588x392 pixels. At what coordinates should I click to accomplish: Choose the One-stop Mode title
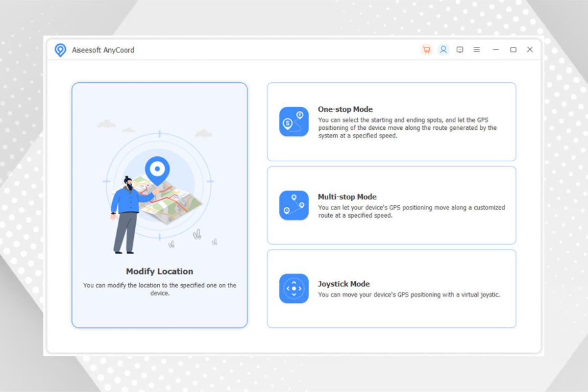345,109
